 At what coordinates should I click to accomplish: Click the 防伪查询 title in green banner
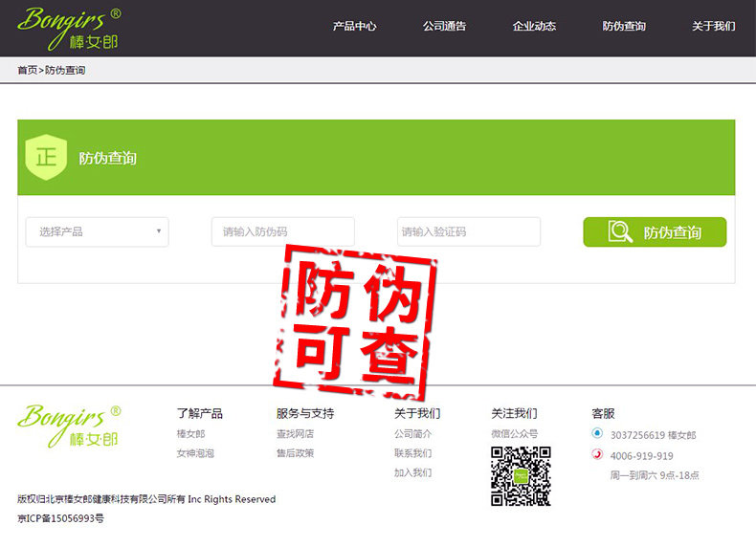(108, 158)
